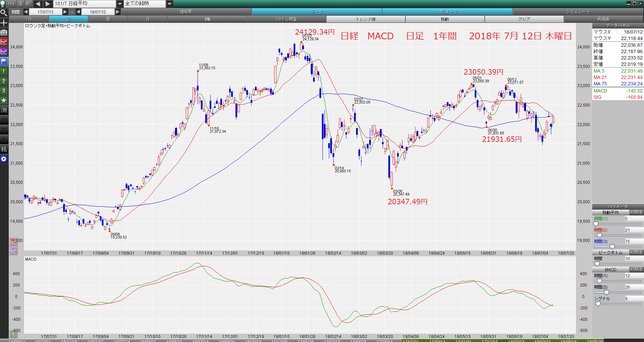The image size is (644, 342).
Task: Switch to the 週 weekly tab
Action: (108, 19)
